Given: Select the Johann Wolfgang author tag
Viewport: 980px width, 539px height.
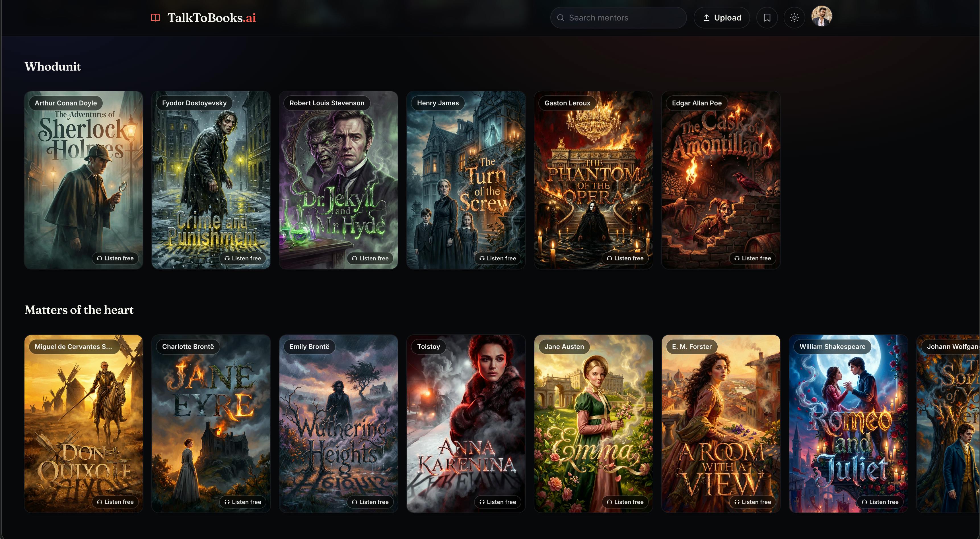Looking at the screenshot, I should 951,347.
